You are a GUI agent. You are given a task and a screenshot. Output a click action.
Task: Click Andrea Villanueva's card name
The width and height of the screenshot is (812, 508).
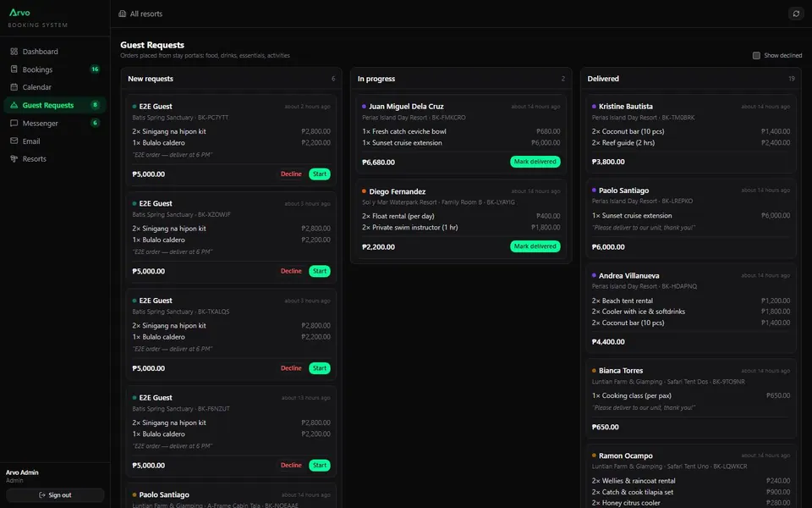(x=629, y=276)
